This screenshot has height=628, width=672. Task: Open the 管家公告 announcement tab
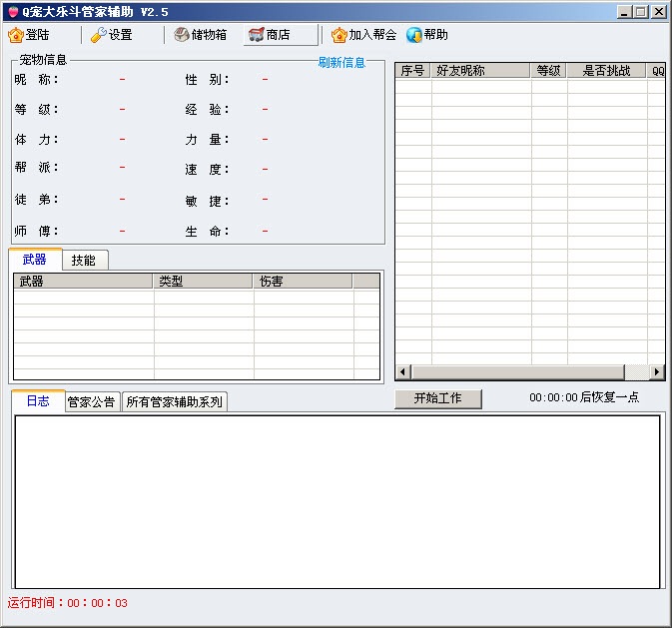point(92,402)
